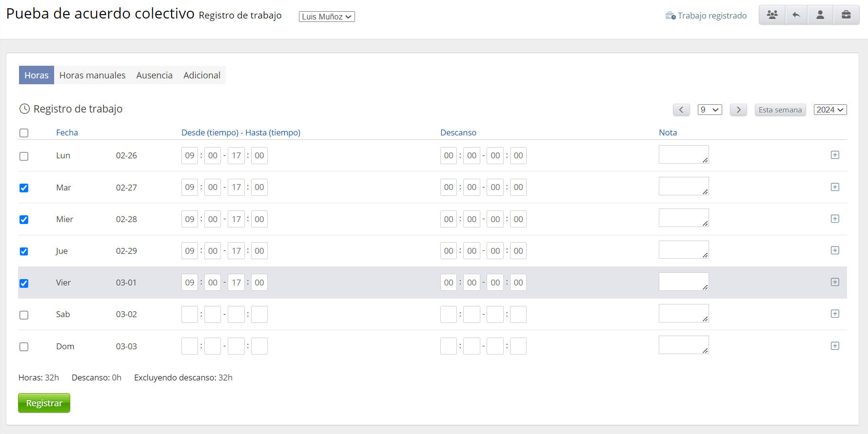Open the week number 9 dropdown
The height and width of the screenshot is (434, 868).
click(x=710, y=110)
